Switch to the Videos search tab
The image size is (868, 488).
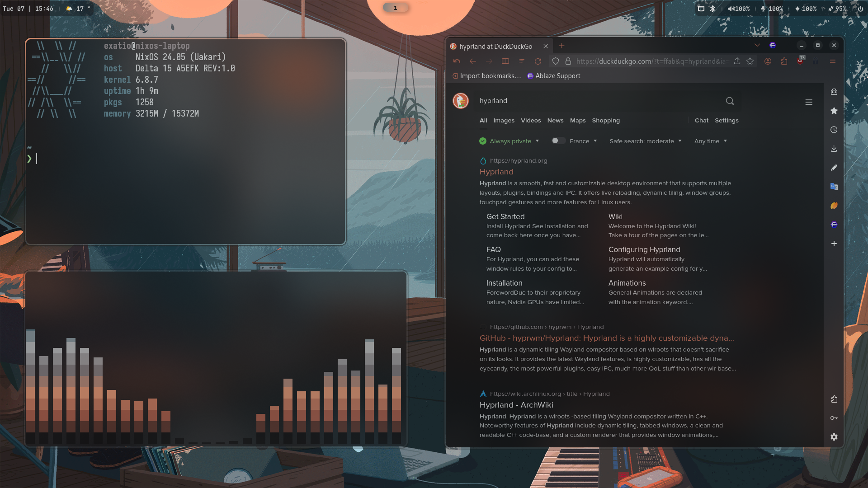(530, 121)
